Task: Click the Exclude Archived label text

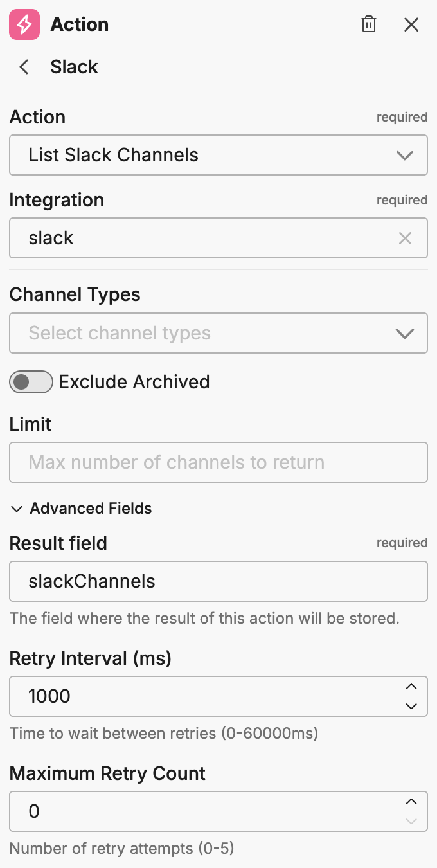Action: (x=134, y=382)
